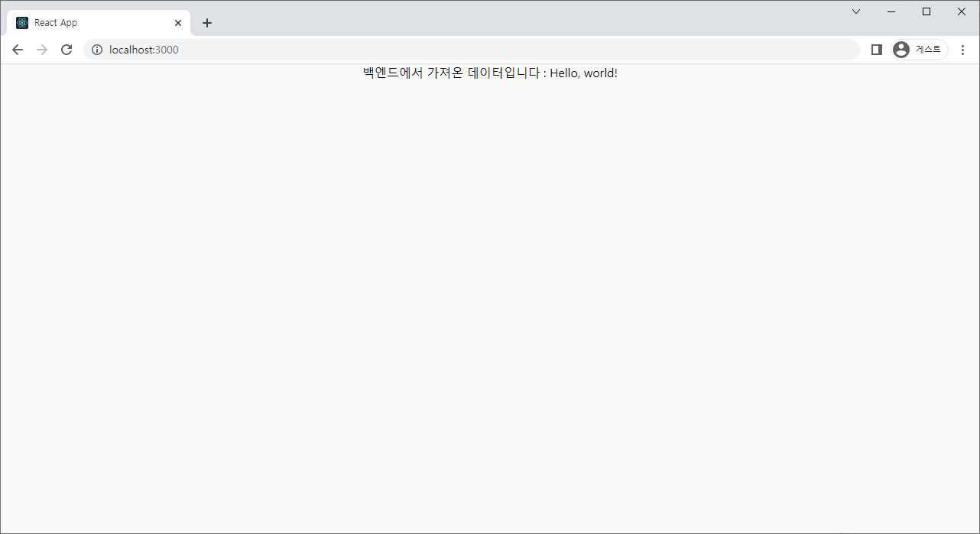Click the address bar showing localhost:3000
Screen dimensions: 980x534
tap(306, 49)
